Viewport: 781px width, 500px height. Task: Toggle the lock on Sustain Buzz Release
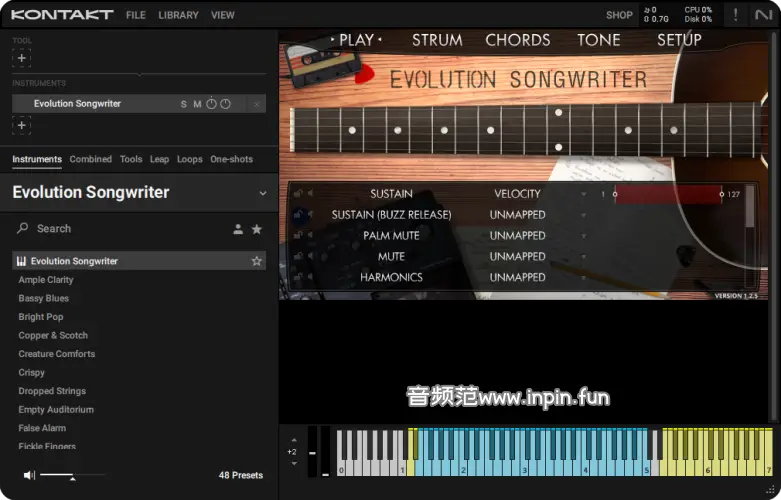click(x=298, y=215)
